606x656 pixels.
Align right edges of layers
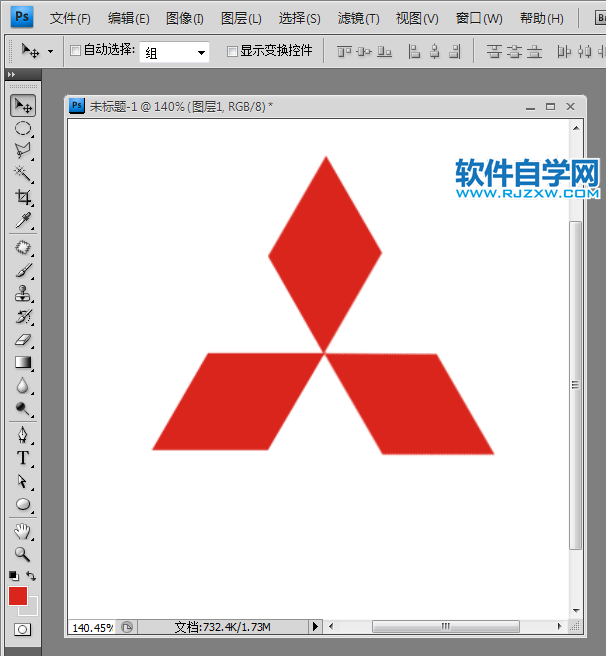click(x=455, y=52)
